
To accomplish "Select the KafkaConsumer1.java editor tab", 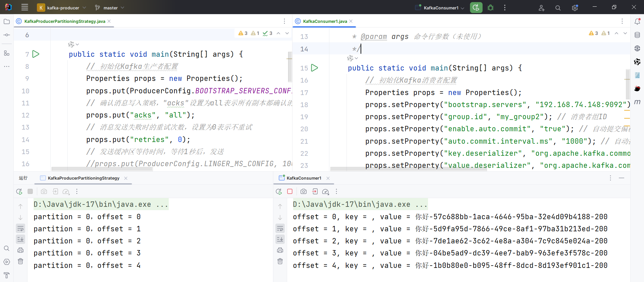I will (x=325, y=21).
